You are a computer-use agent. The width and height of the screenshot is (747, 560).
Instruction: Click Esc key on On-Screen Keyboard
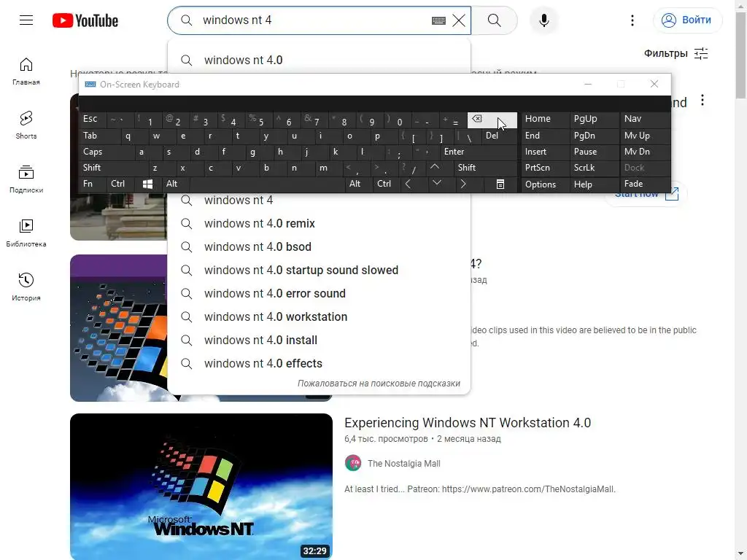[x=93, y=120]
